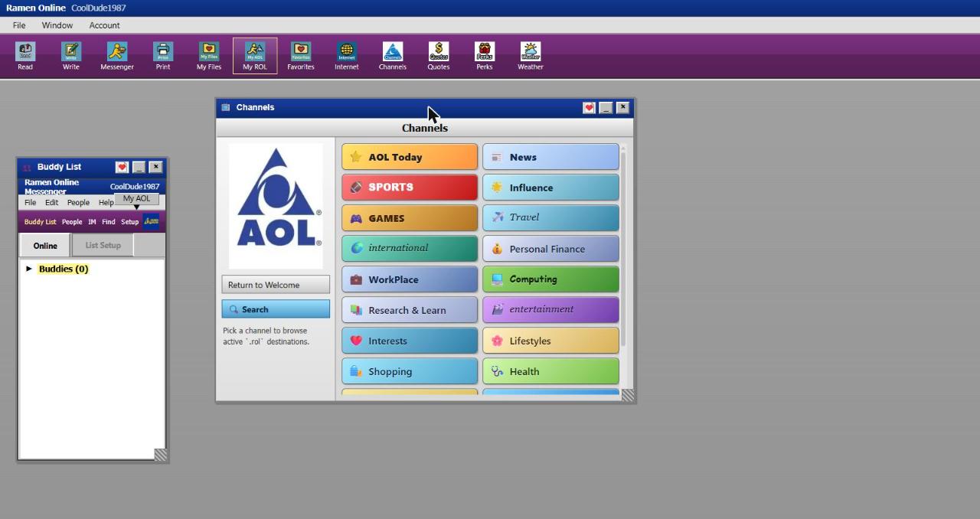980x519 pixels.
Task: Click the My ROL toolbar icon
Action: [255, 56]
